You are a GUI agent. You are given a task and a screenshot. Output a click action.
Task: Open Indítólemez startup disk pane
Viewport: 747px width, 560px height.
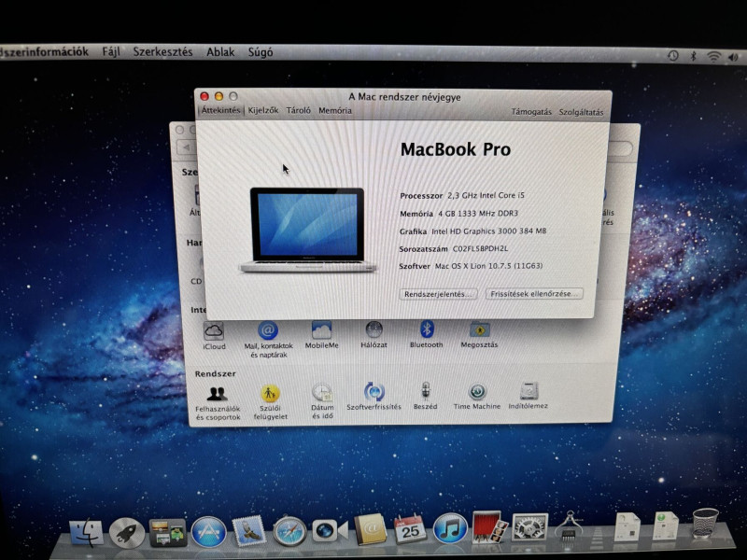(529, 396)
